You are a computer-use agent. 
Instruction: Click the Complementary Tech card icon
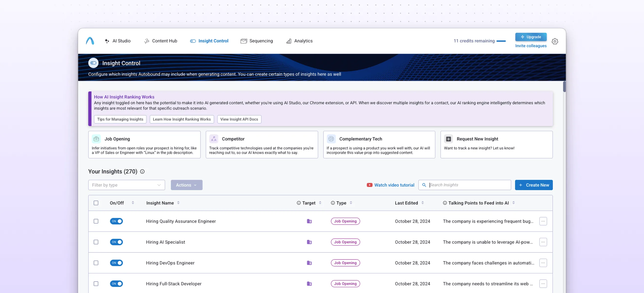tap(331, 139)
